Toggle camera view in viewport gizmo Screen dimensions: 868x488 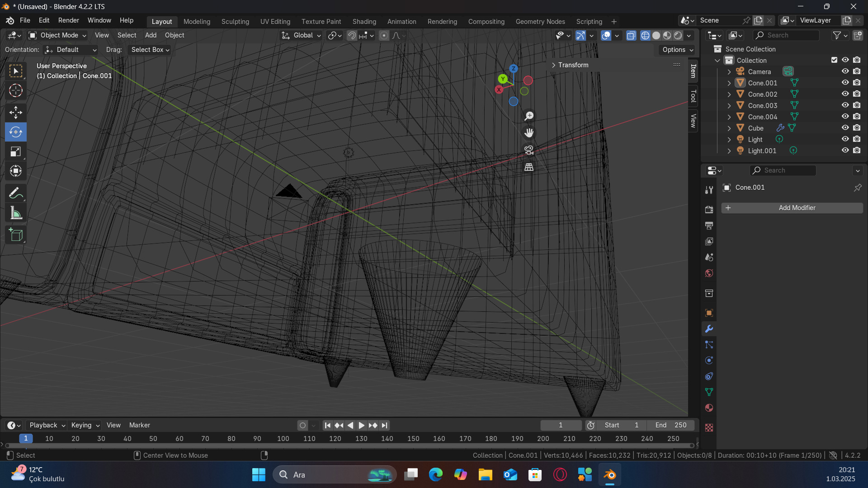coord(529,150)
